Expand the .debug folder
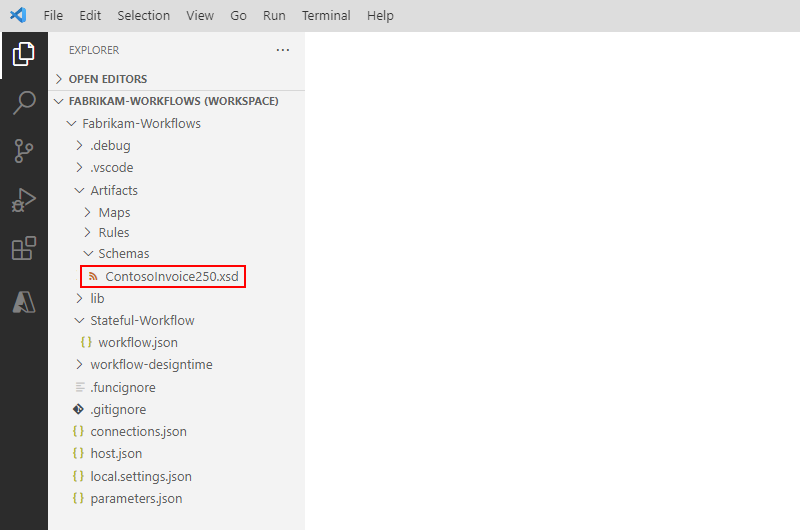Image resolution: width=800 pixels, height=530 pixels. [x=79, y=145]
